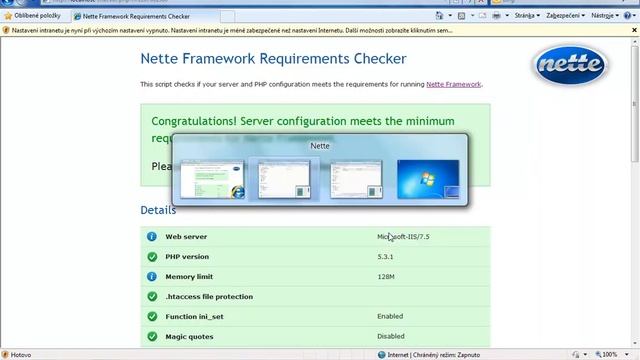Click green check beside Function ini_set
Viewport: 640px width, 360px height.
(x=152, y=316)
